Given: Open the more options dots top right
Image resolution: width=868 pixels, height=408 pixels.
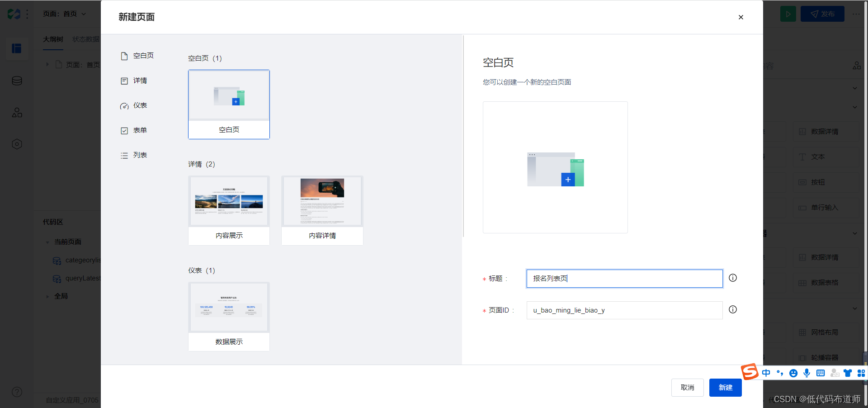Looking at the screenshot, I should pyautogui.click(x=856, y=14).
